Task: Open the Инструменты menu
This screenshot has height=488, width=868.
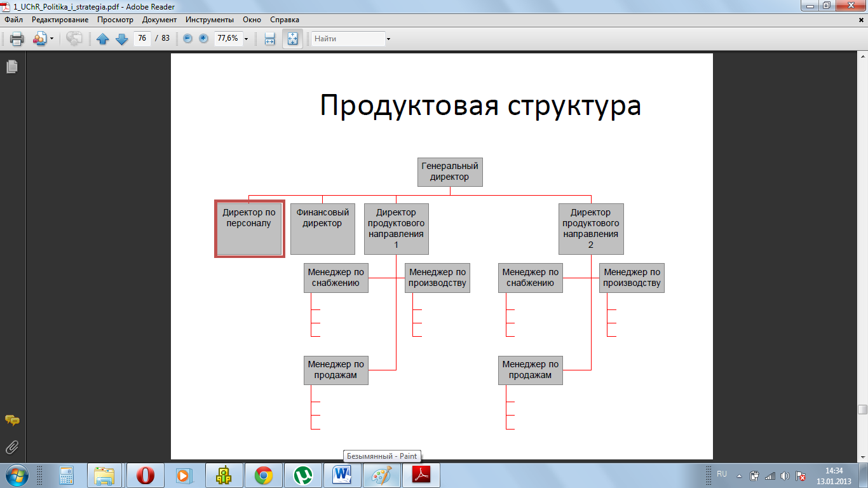Action: 210,20
